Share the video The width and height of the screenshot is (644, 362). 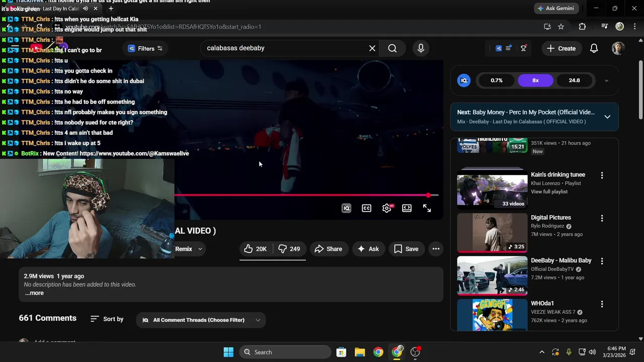click(329, 249)
